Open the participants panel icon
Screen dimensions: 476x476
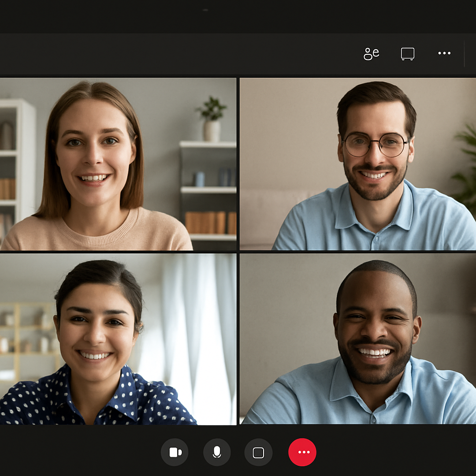point(371,54)
